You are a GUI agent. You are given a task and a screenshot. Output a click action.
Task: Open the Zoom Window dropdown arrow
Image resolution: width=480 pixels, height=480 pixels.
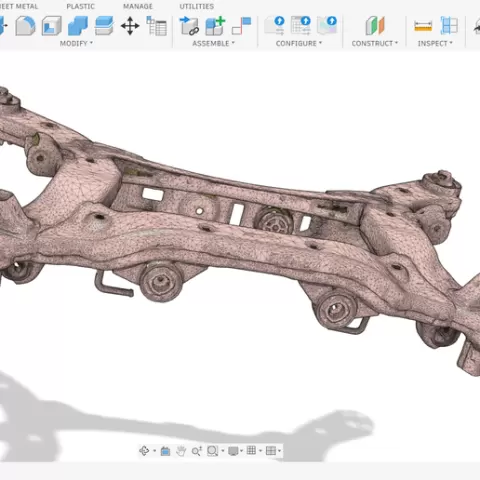223,451
